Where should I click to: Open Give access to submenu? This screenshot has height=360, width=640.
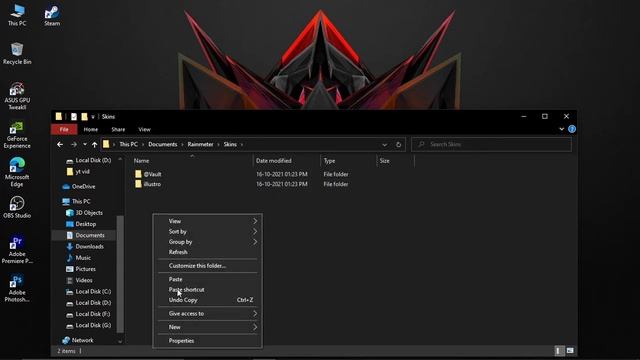click(208, 313)
